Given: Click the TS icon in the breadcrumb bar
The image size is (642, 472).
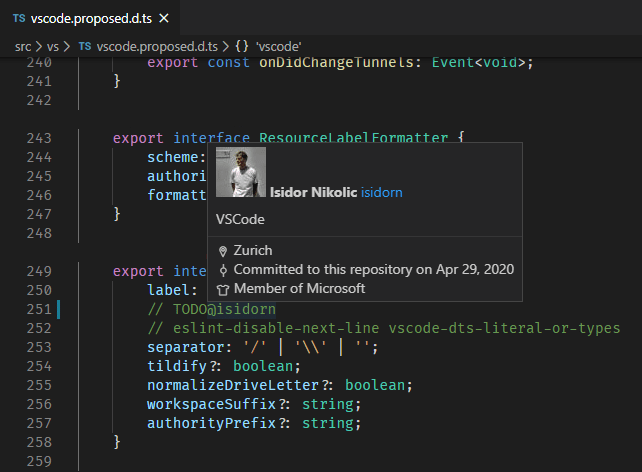Looking at the screenshot, I should pyautogui.click(x=85, y=46).
